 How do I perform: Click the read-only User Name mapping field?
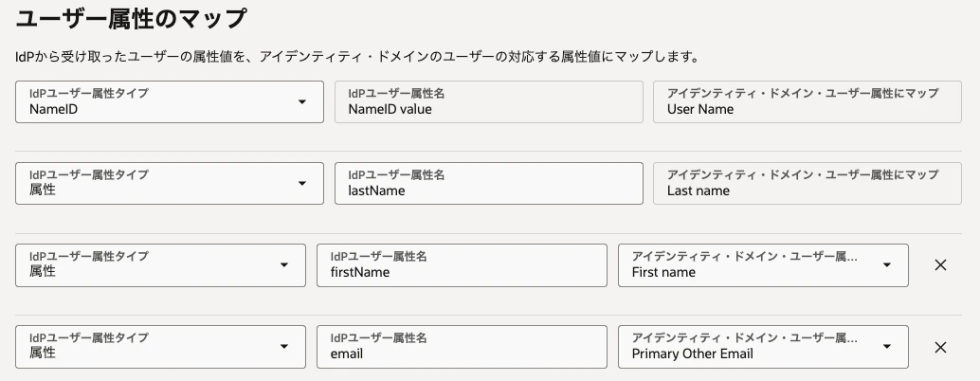(x=808, y=101)
